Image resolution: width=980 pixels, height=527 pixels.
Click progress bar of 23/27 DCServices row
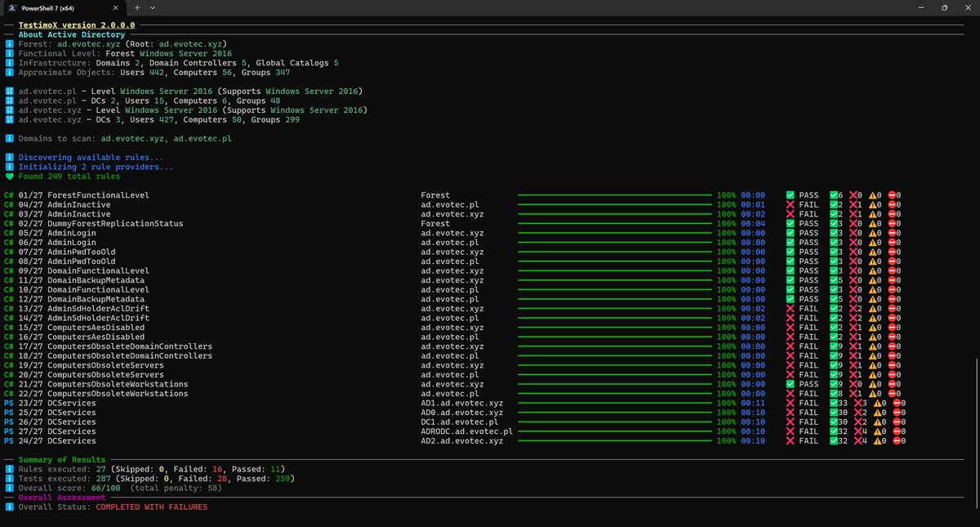pos(615,404)
